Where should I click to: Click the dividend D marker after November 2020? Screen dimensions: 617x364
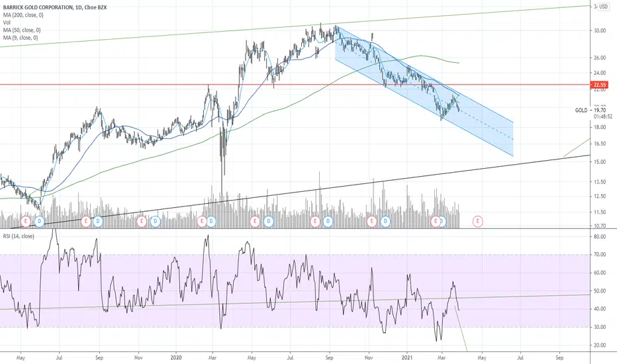[385, 222]
